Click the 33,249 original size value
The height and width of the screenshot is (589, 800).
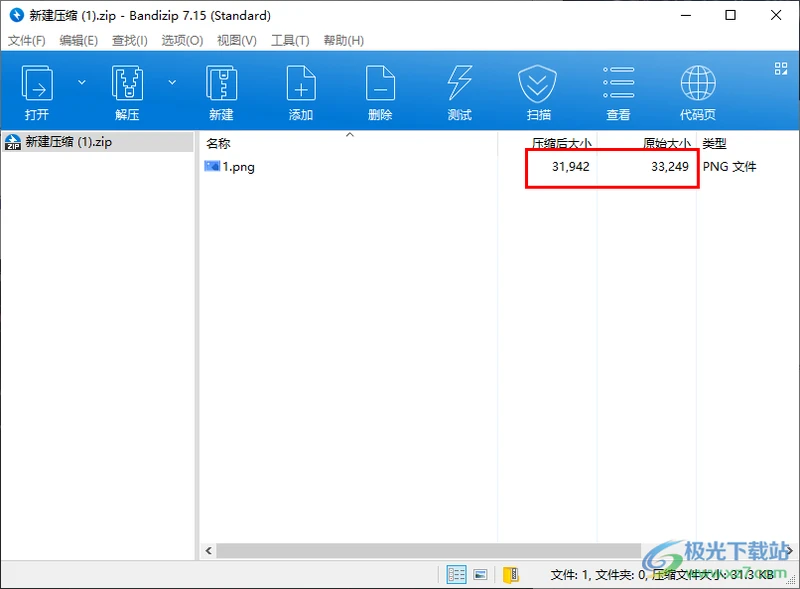point(670,166)
